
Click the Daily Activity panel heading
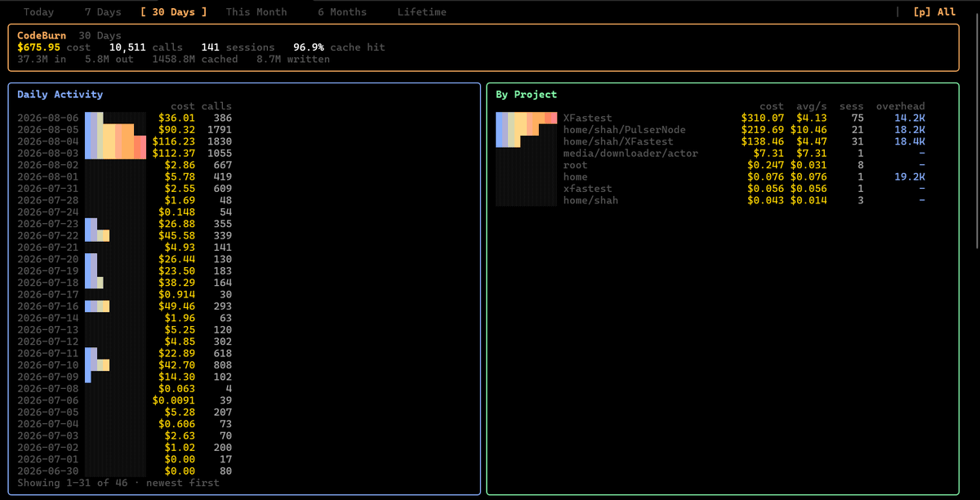[x=60, y=95]
